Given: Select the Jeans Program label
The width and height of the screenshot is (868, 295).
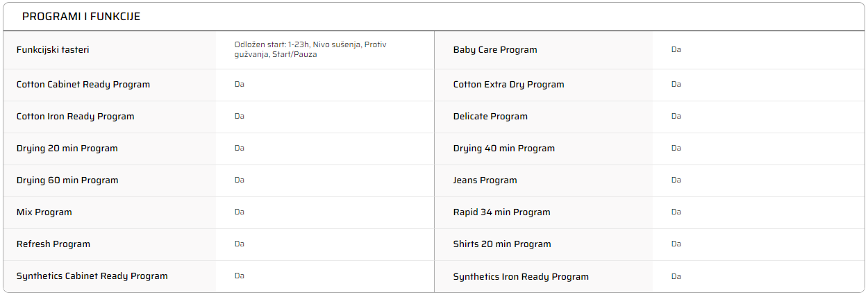Looking at the screenshot, I should click(x=485, y=180).
